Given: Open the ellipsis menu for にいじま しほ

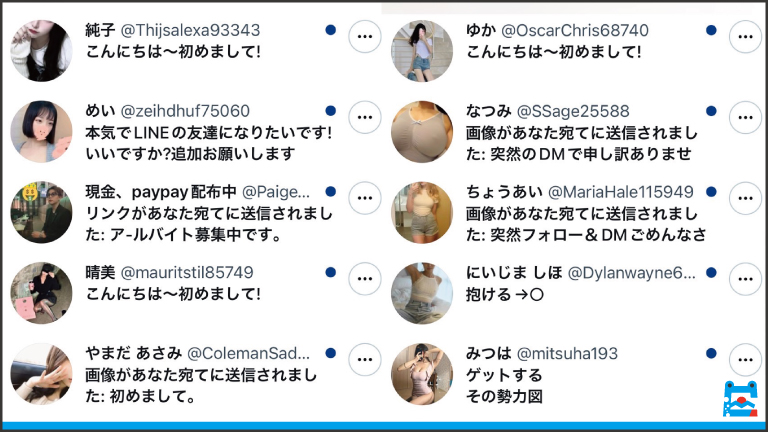Looking at the screenshot, I should [745, 279].
